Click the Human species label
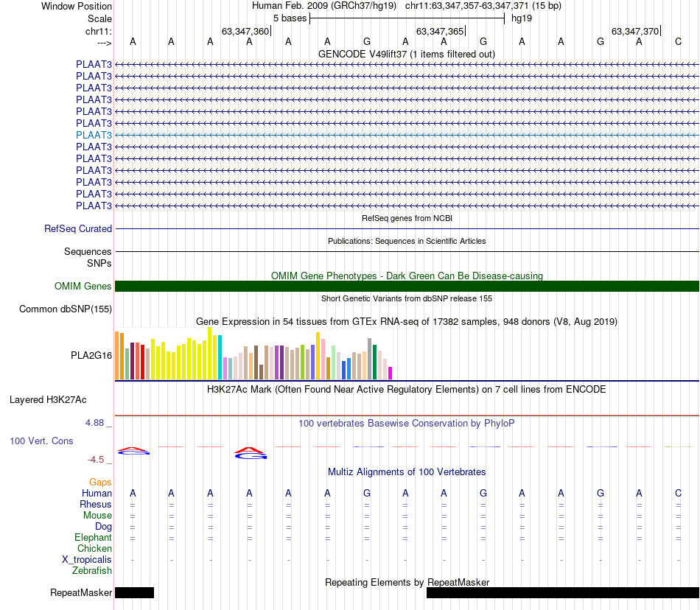Image resolution: width=700 pixels, height=610 pixels. tap(97, 493)
